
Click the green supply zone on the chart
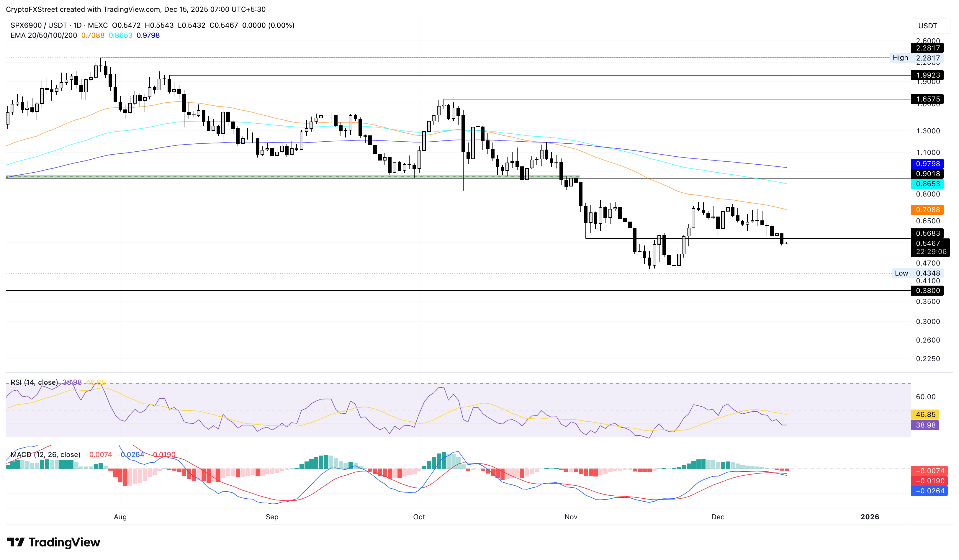coord(266,176)
